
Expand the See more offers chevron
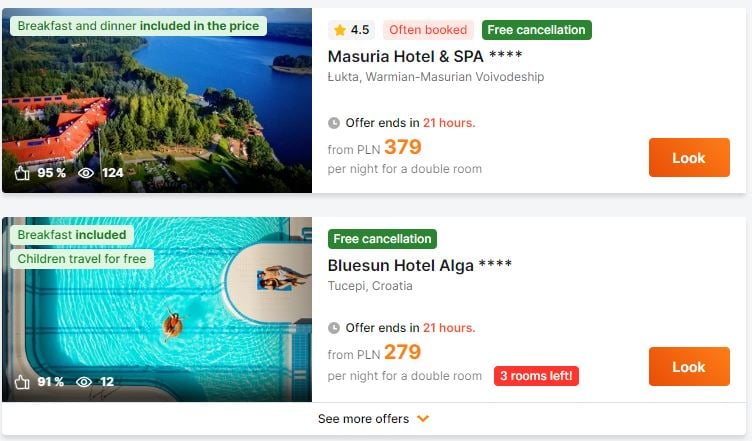coord(423,419)
